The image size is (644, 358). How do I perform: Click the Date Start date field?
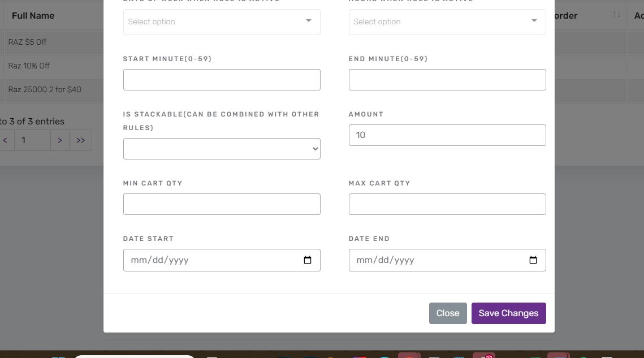tap(222, 260)
